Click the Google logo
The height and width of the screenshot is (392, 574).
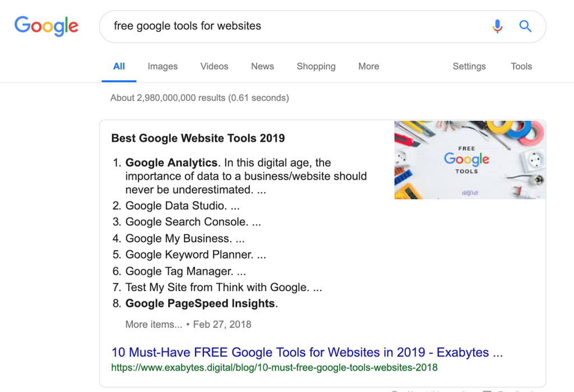[x=47, y=26]
